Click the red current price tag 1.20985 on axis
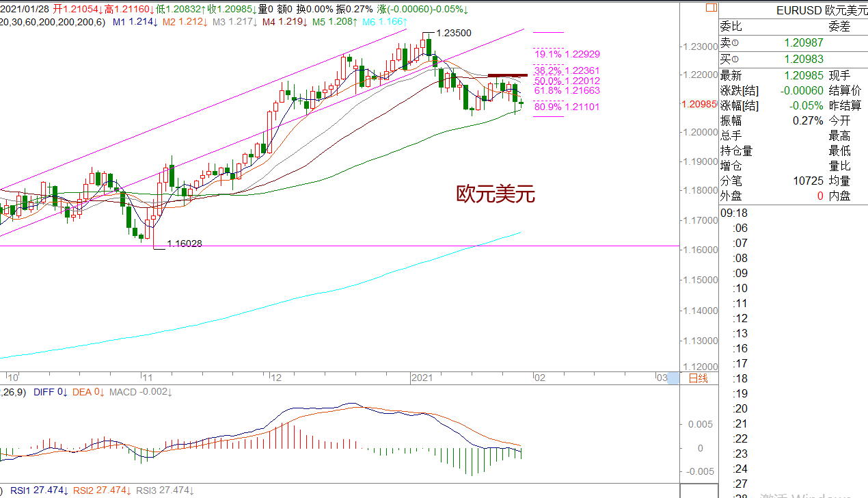This screenshot has width=868, height=498. coord(699,105)
